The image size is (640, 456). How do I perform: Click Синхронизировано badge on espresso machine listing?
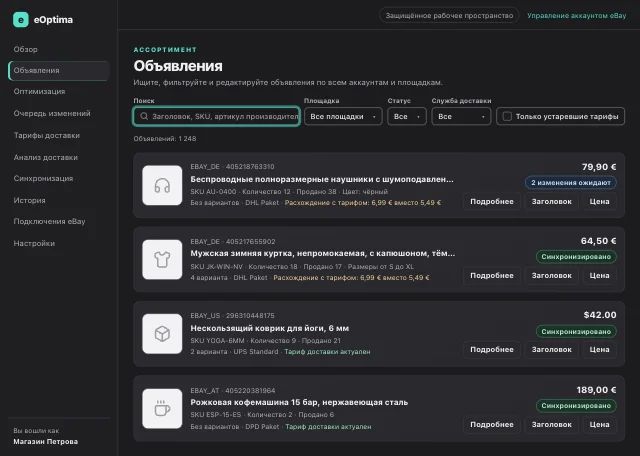coord(576,406)
